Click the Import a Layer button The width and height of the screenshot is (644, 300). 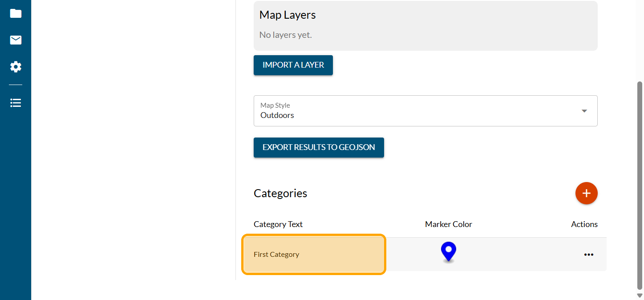click(x=293, y=65)
